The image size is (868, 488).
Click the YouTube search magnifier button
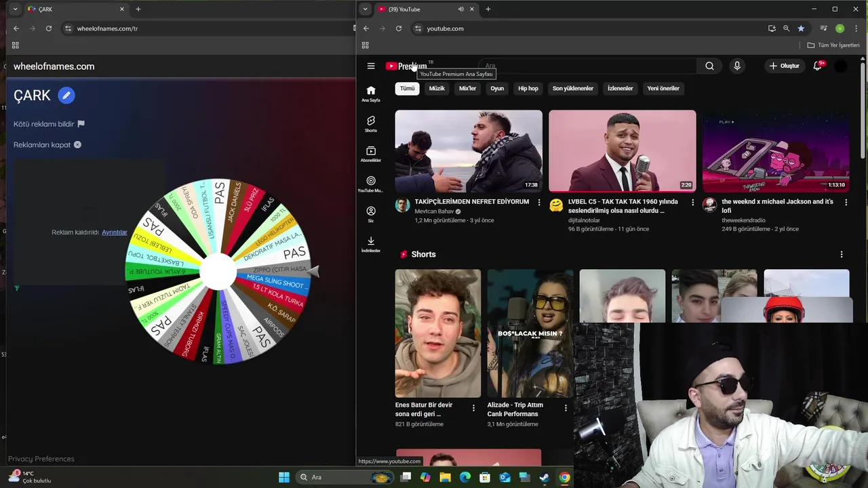pyautogui.click(x=709, y=66)
